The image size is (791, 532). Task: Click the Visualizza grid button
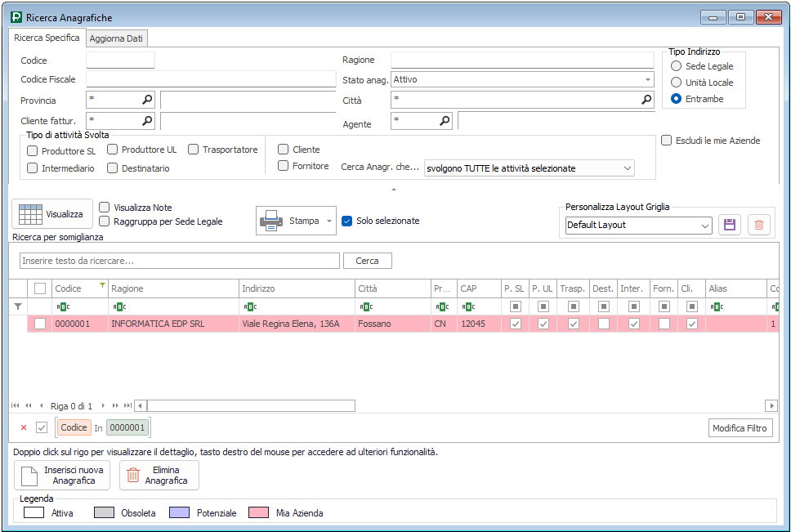pos(51,214)
